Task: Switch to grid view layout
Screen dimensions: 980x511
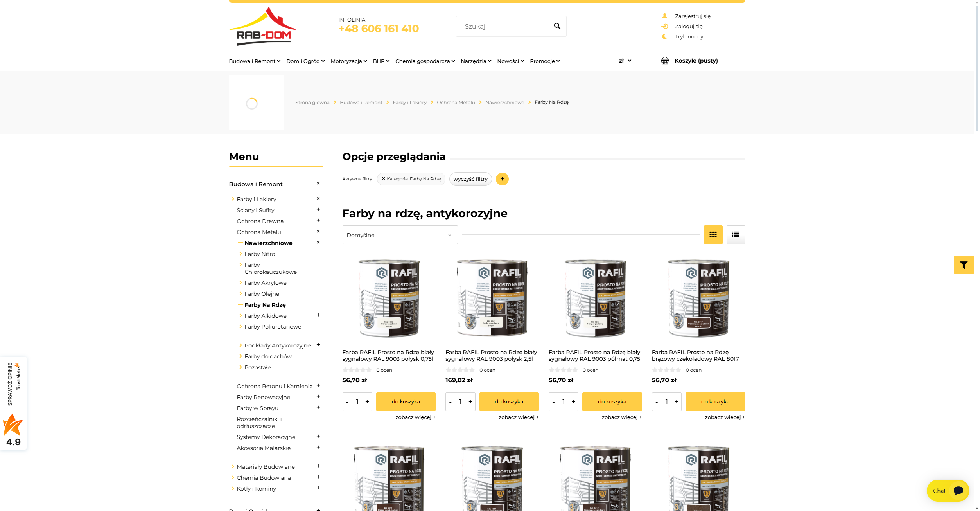Action: [713, 235]
